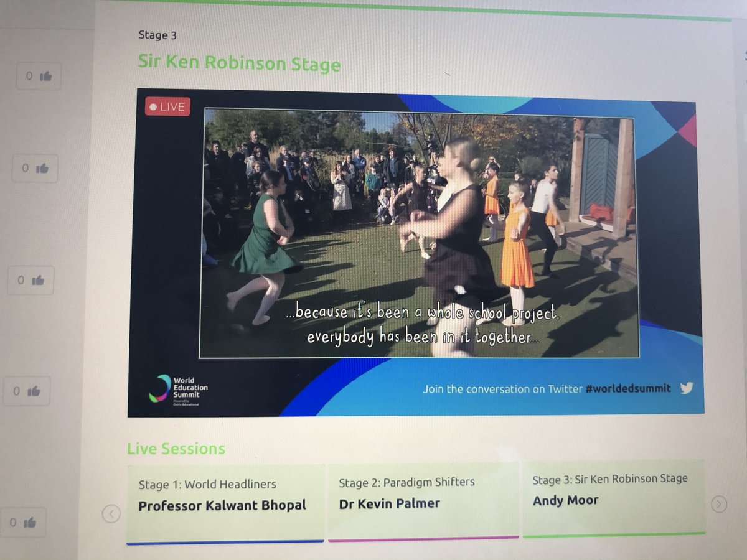The width and height of the screenshot is (747, 560).
Task: Click the Live Sessions heading
Action: coord(176,449)
